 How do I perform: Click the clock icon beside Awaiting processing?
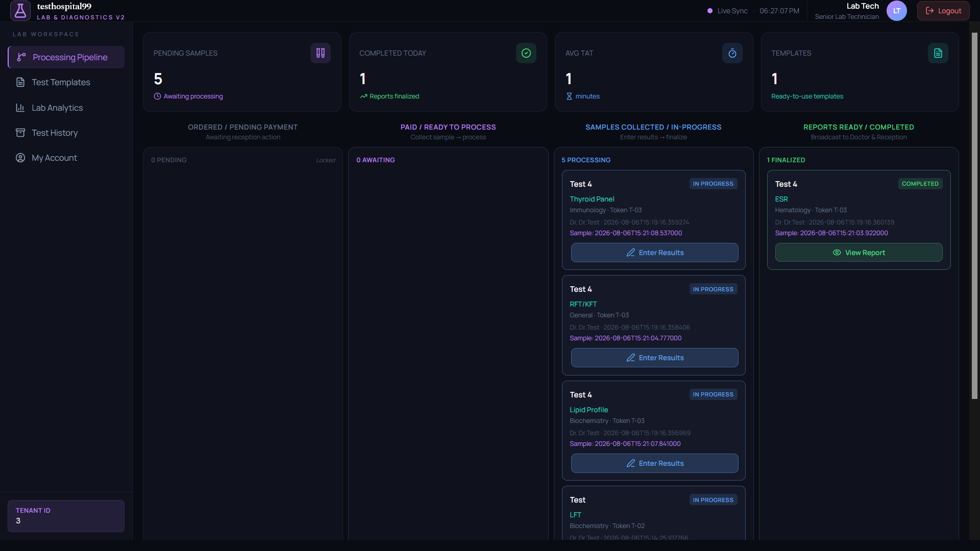click(x=157, y=96)
